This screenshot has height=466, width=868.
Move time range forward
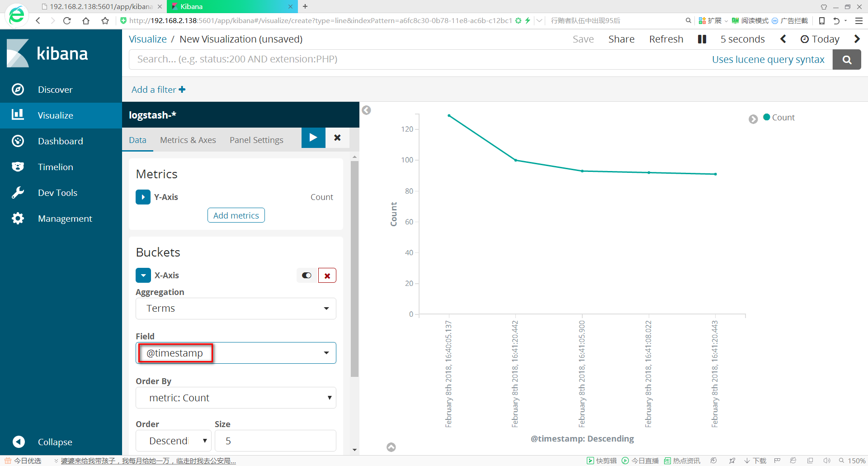click(x=857, y=39)
